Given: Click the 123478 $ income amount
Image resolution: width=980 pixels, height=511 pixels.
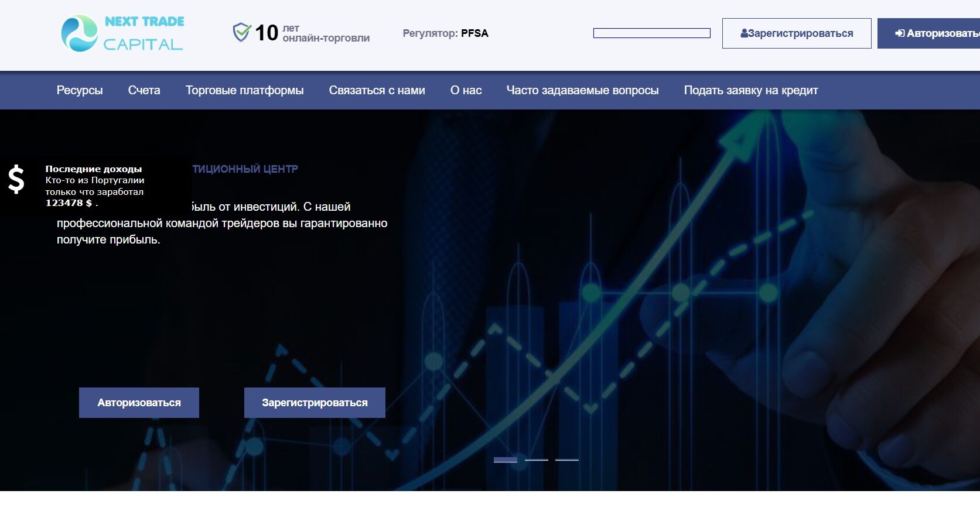Looking at the screenshot, I should pyautogui.click(x=69, y=203).
